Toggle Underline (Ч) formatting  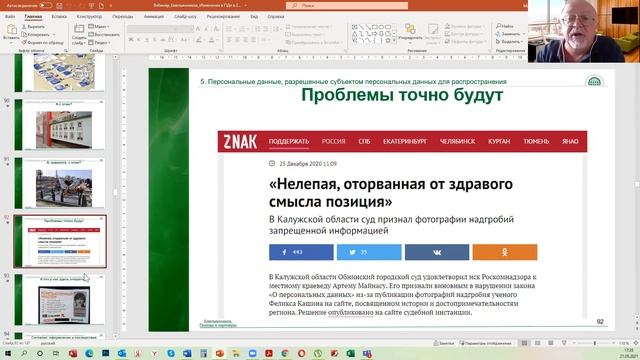[147, 40]
